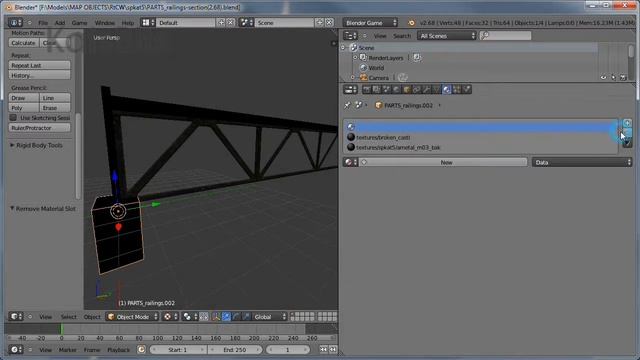The width and height of the screenshot is (640, 360).
Task: Click the Calculate motion paths button
Action: (23, 43)
